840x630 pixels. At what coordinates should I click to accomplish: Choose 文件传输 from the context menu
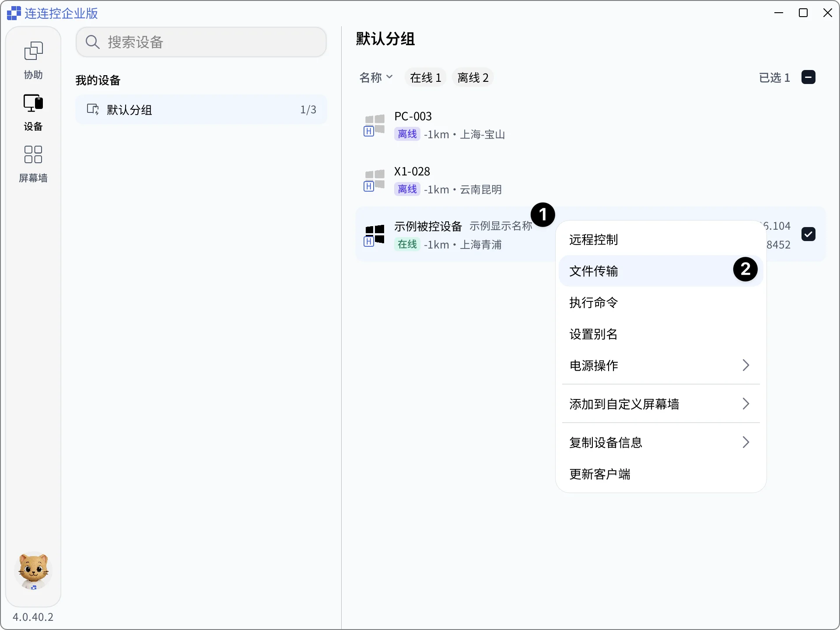661,271
